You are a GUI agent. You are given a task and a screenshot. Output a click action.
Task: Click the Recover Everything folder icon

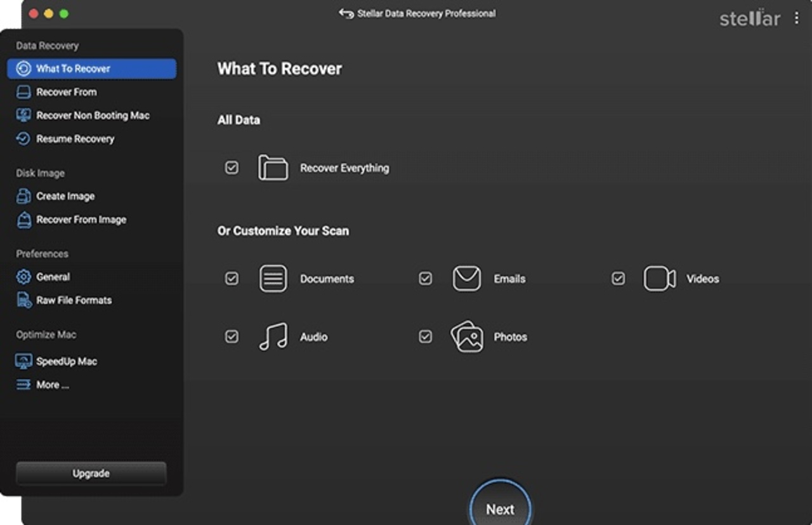[273, 168]
